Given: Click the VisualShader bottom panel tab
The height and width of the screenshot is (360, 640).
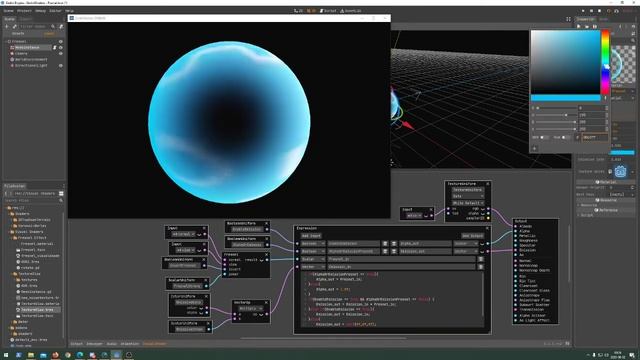Looking at the screenshot, I should click(154, 344).
